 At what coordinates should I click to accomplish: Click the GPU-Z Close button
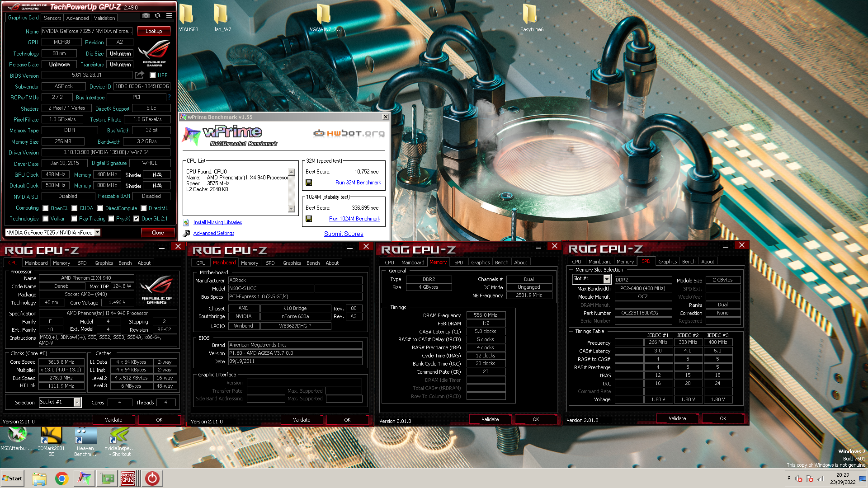(158, 233)
